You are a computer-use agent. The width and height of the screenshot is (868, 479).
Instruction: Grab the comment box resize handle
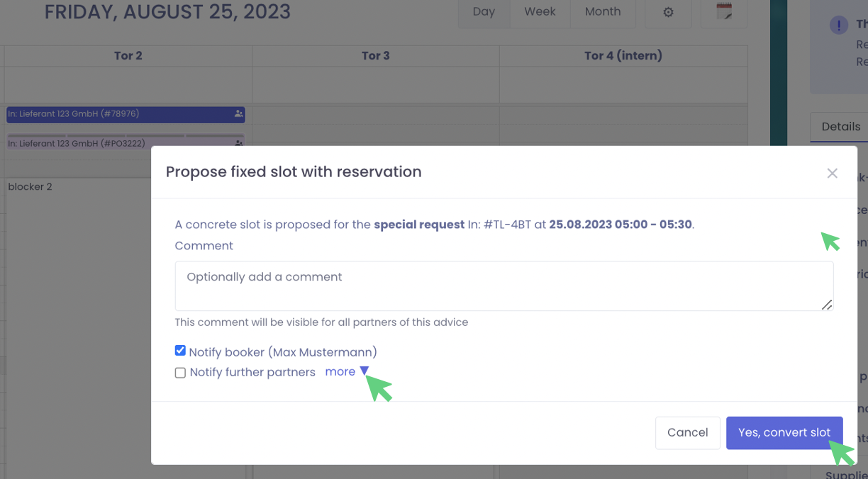coord(827,305)
